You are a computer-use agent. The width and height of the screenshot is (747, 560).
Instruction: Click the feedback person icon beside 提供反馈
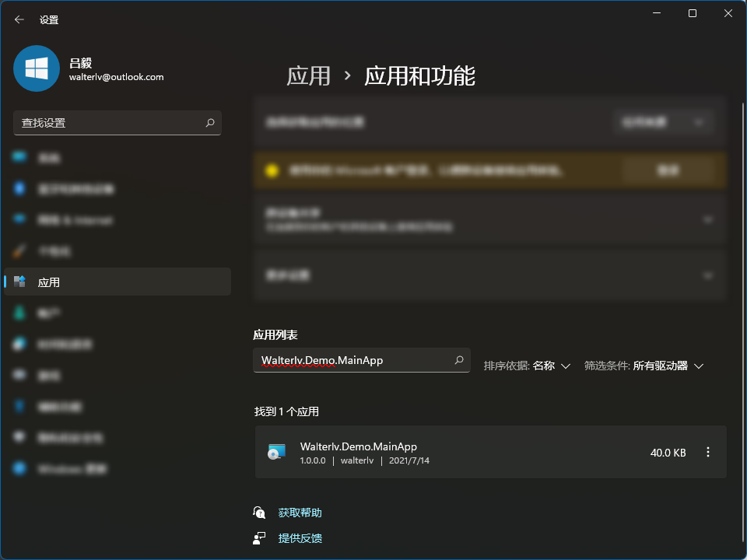[259, 538]
